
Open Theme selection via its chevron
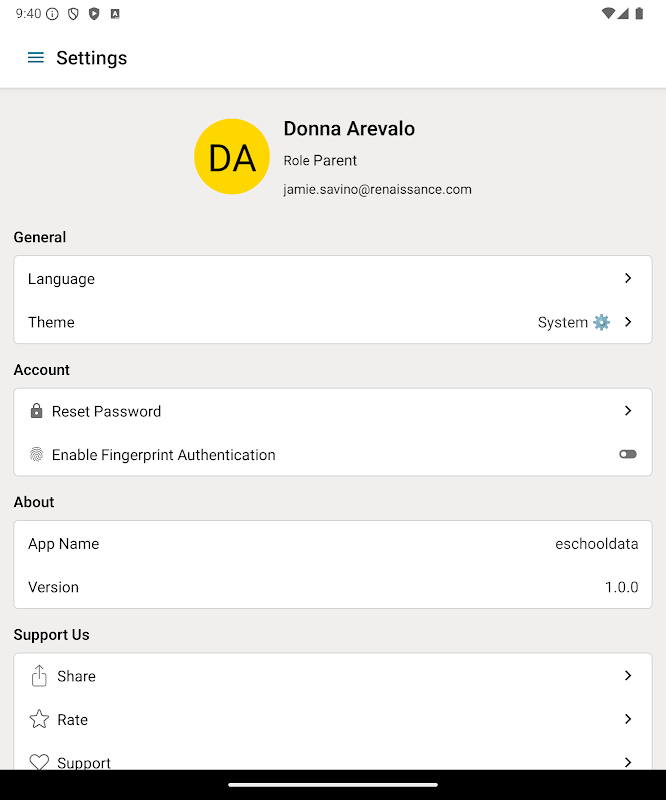click(628, 322)
